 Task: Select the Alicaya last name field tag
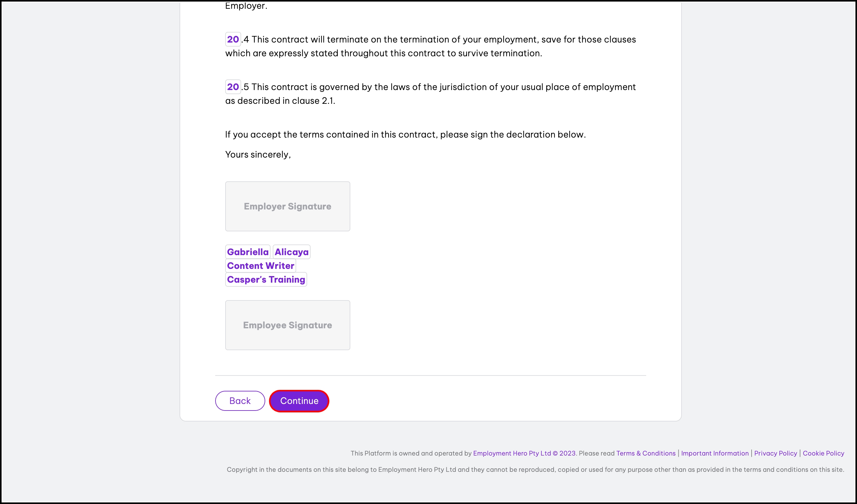tap(292, 252)
